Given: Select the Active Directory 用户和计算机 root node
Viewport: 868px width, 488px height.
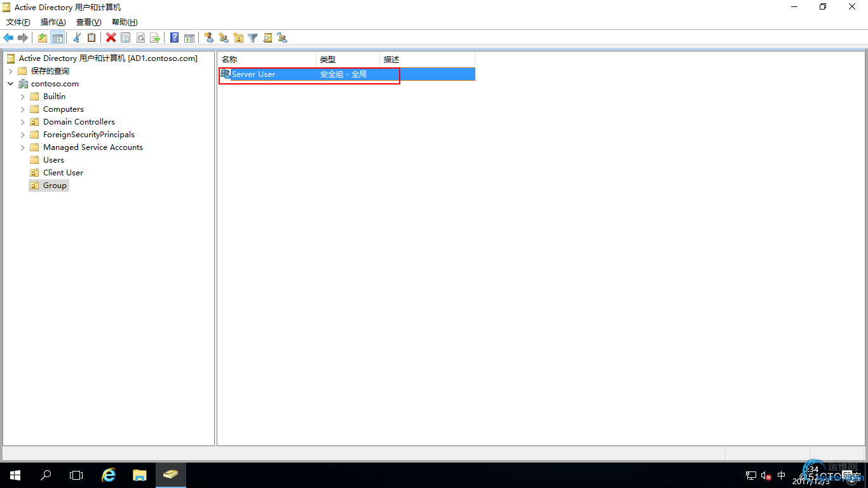Looking at the screenshot, I should (108, 58).
